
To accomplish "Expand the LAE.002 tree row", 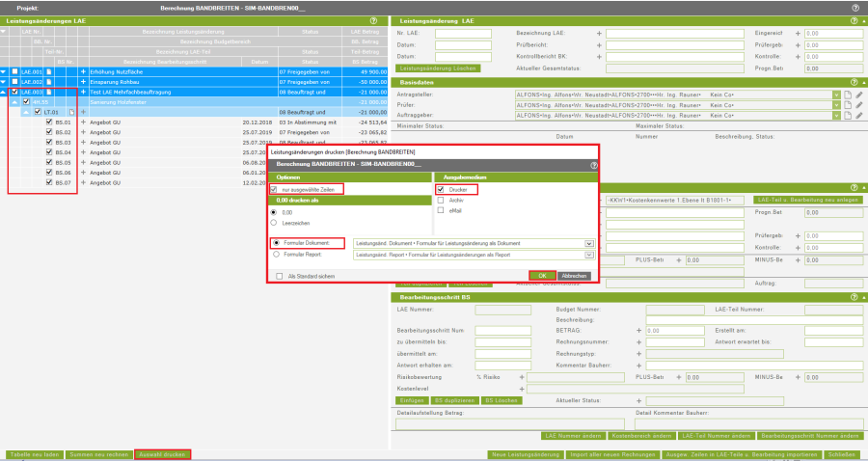I will [x=4, y=83].
